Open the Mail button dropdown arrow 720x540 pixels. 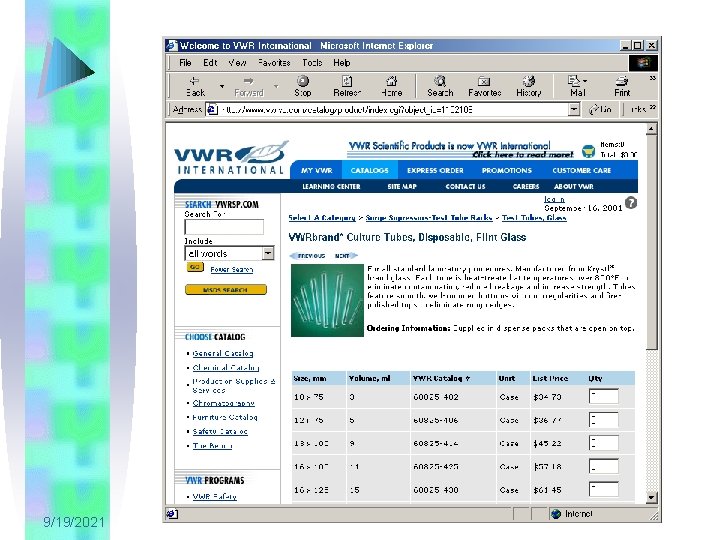click(585, 81)
